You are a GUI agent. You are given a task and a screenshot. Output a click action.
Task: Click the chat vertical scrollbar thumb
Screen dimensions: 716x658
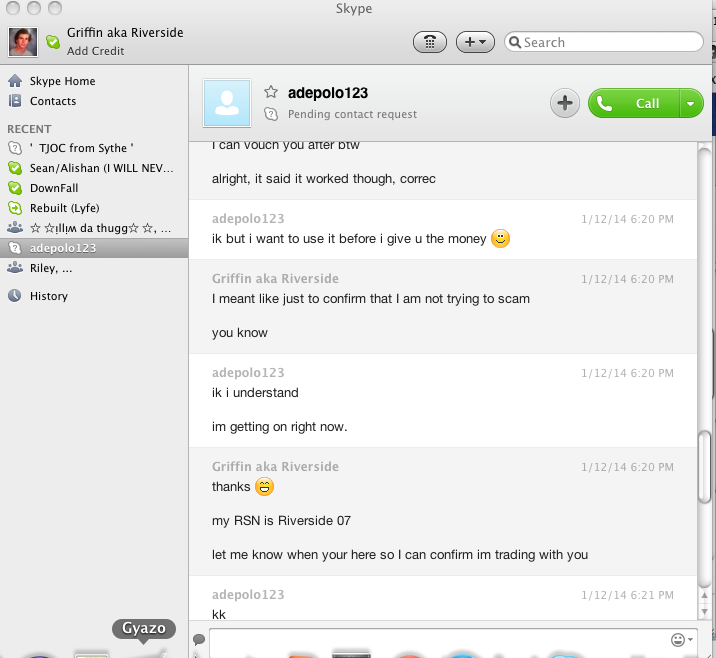tap(704, 467)
